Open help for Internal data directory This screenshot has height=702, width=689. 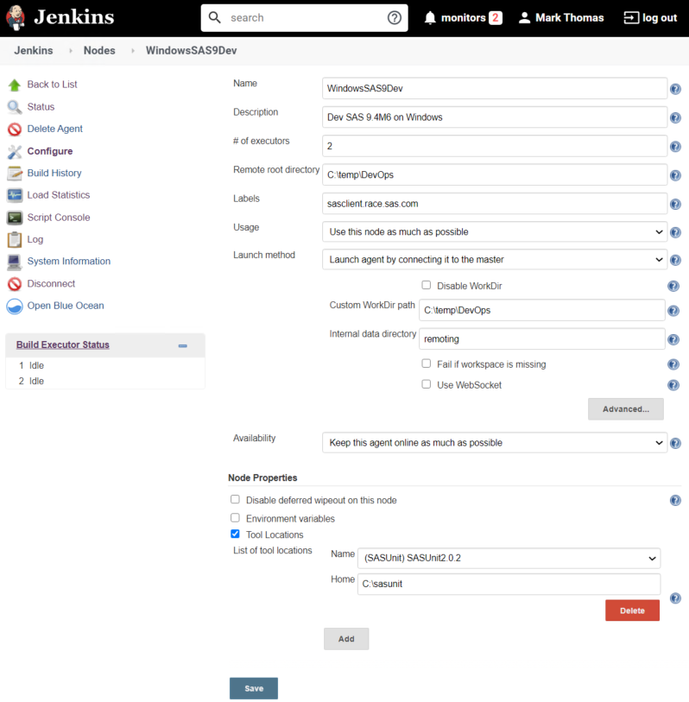[673, 339]
